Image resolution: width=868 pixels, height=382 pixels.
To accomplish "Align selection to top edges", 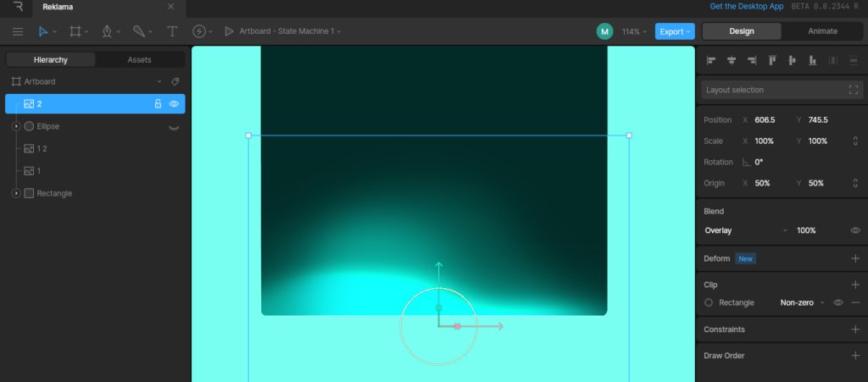I will (x=772, y=60).
